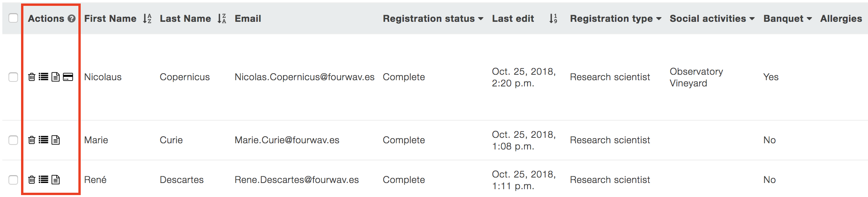This screenshot has width=868, height=197.
Task: Select Marie Curie row checkbox
Action: 13,140
